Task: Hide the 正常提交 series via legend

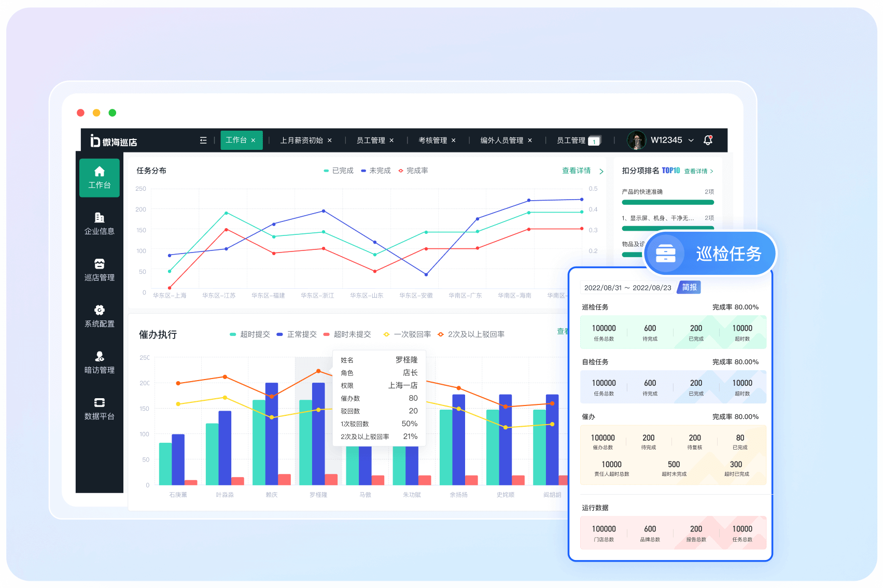Action: (297, 334)
